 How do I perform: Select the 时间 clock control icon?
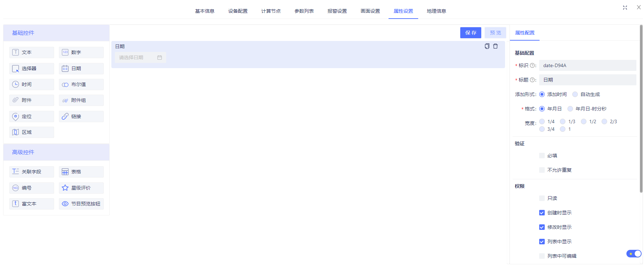coord(16,84)
